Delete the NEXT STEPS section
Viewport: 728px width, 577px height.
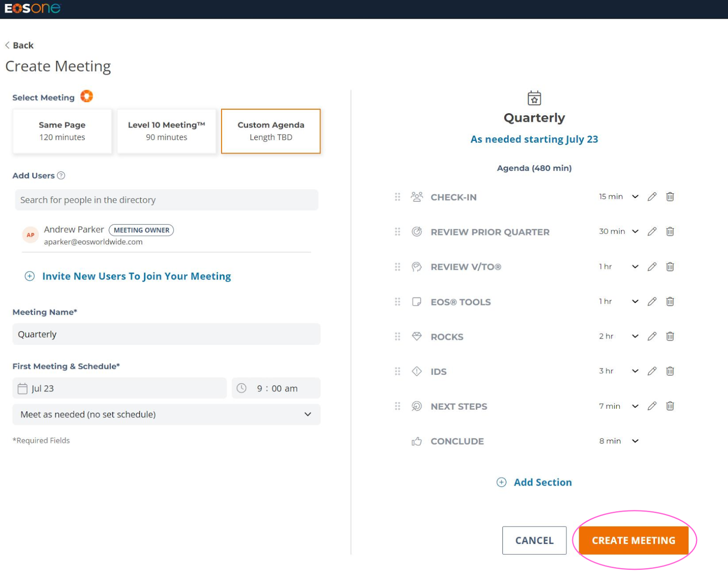[670, 406]
